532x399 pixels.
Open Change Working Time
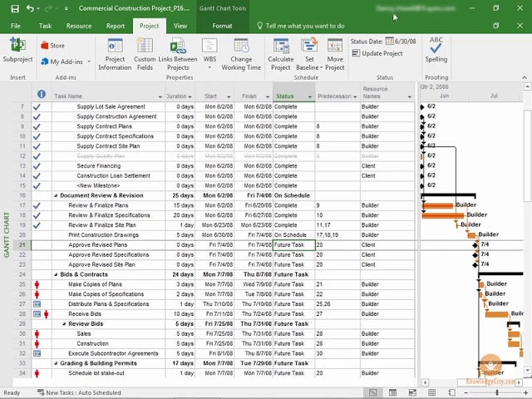(x=241, y=54)
